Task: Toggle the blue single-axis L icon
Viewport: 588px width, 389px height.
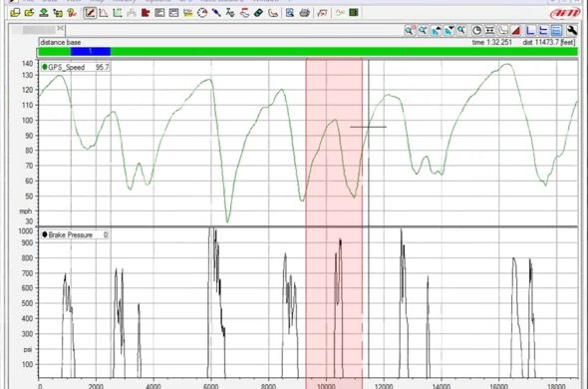Action: [x=530, y=30]
